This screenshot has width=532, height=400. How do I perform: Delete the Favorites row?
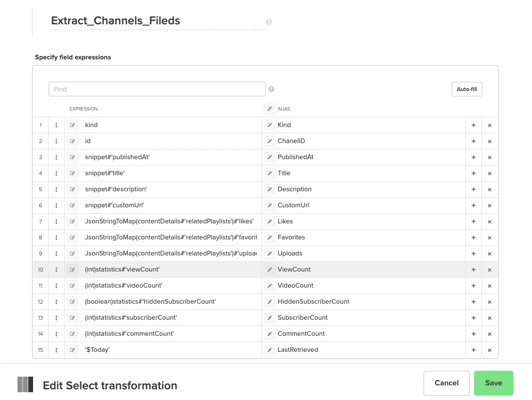click(489, 237)
